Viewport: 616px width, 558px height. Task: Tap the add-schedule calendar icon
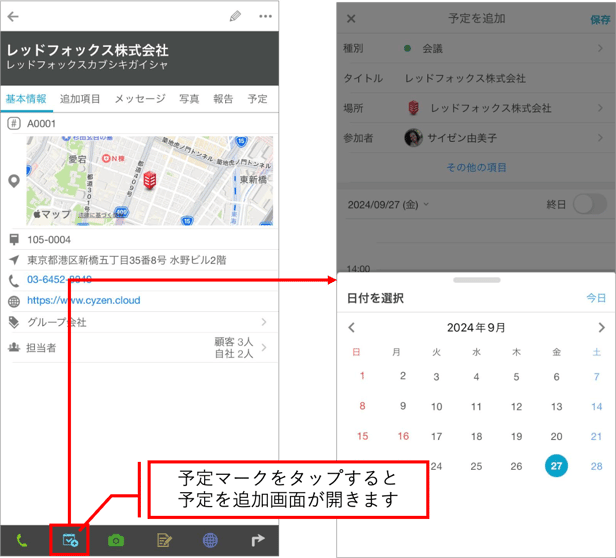(70, 540)
